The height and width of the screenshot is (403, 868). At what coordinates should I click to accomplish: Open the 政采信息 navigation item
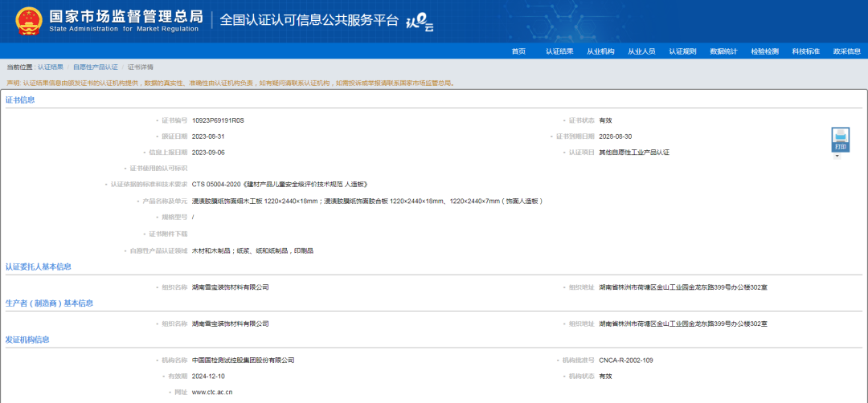pyautogui.click(x=846, y=51)
